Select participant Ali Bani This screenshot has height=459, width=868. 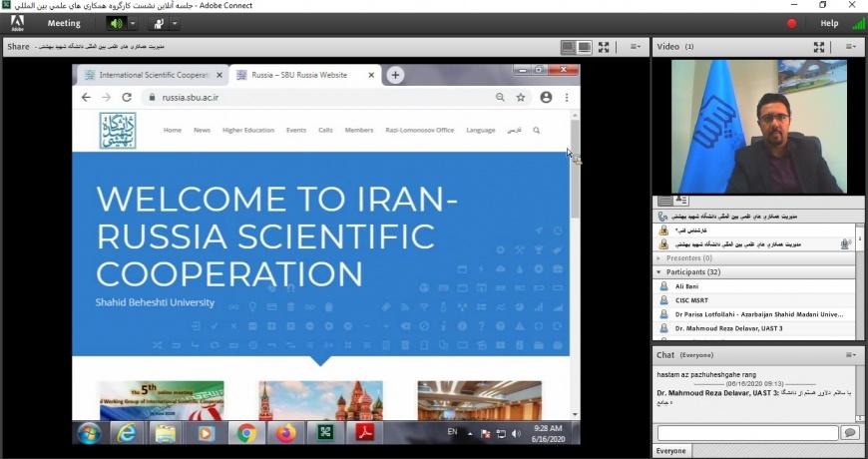[689, 285]
